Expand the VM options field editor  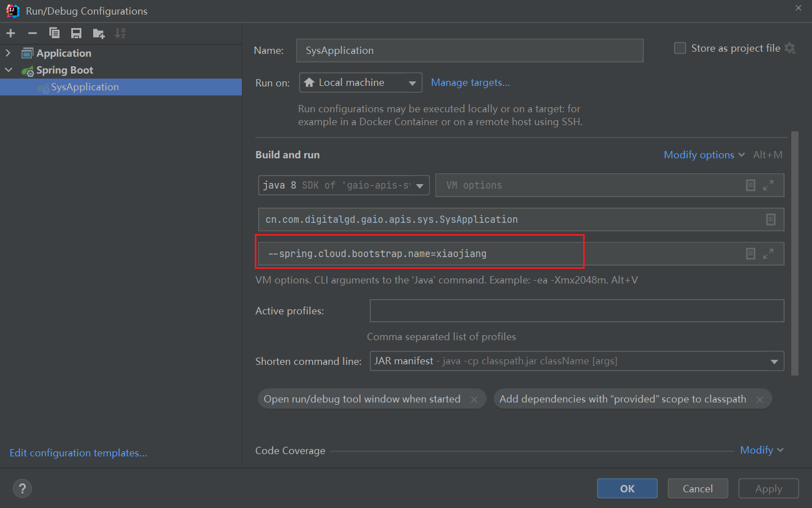[x=768, y=185]
